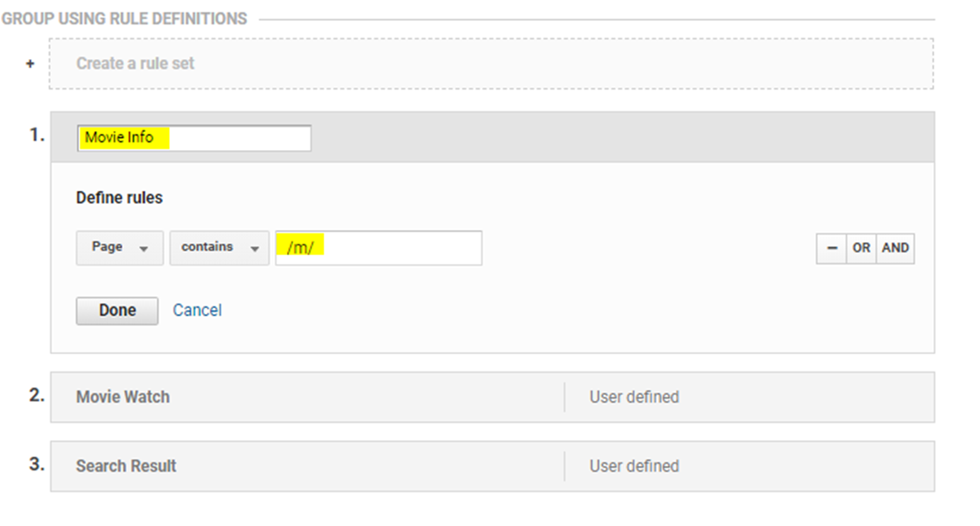Image resolution: width=980 pixels, height=526 pixels.
Task: Click the Cancel link
Action: tap(197, 311)
